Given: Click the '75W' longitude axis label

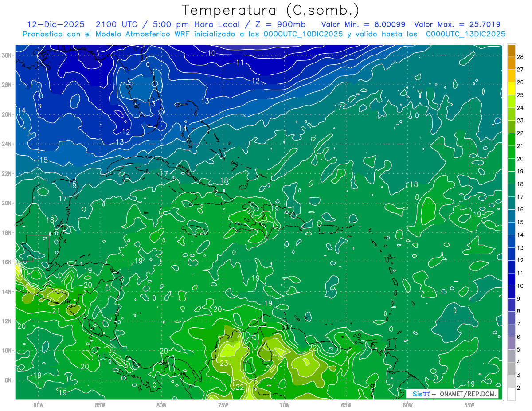Looking at the screenshot, I should point(223,405).
